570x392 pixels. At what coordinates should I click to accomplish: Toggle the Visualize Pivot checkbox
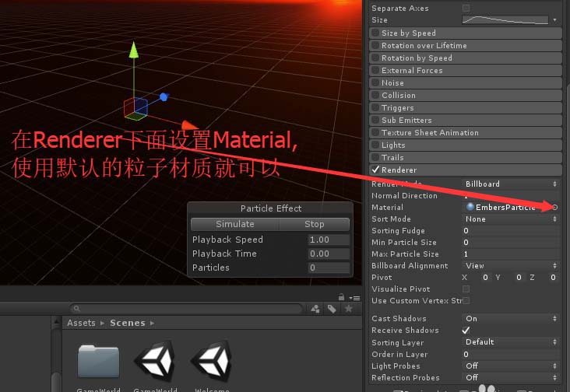point(466,289)
